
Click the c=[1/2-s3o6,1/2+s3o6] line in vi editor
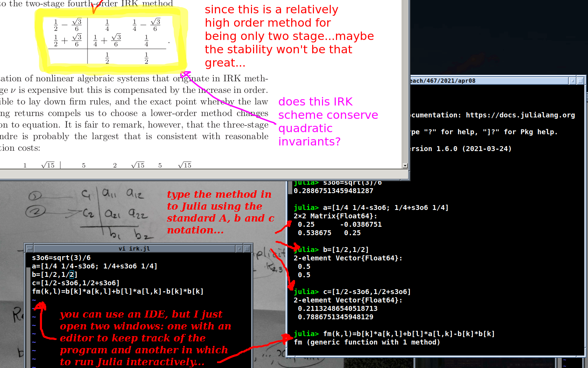coord(76,283)
